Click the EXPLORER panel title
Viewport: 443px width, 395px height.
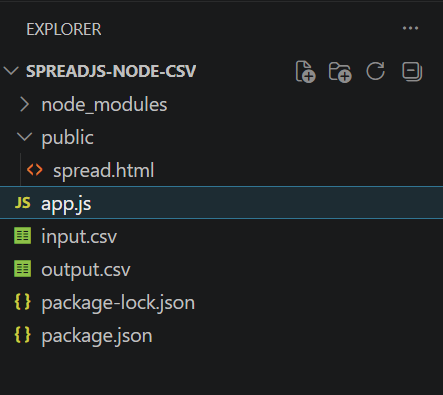click(64, 29)
